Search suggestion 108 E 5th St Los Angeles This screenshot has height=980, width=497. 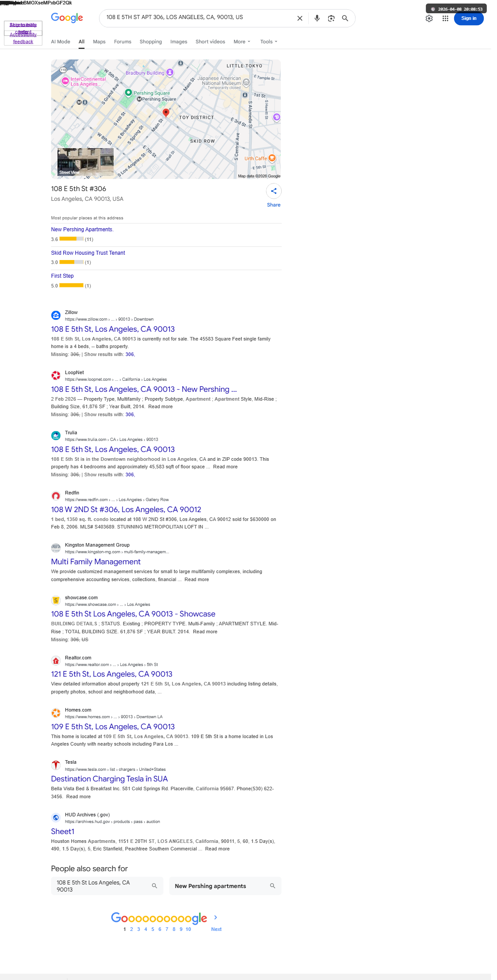click(x=107, y=886)
